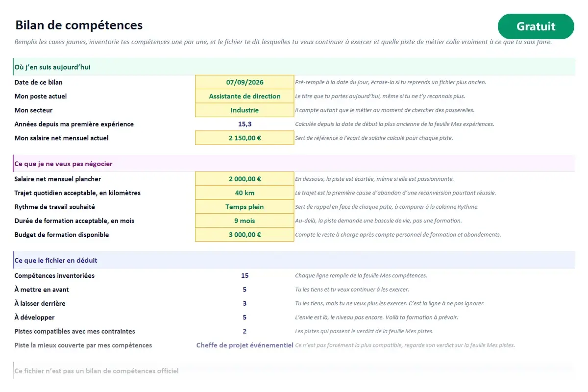Select the Temps plein rhythm cell
This screenshot has width=588, height=392.
click(x=245, y=207)
